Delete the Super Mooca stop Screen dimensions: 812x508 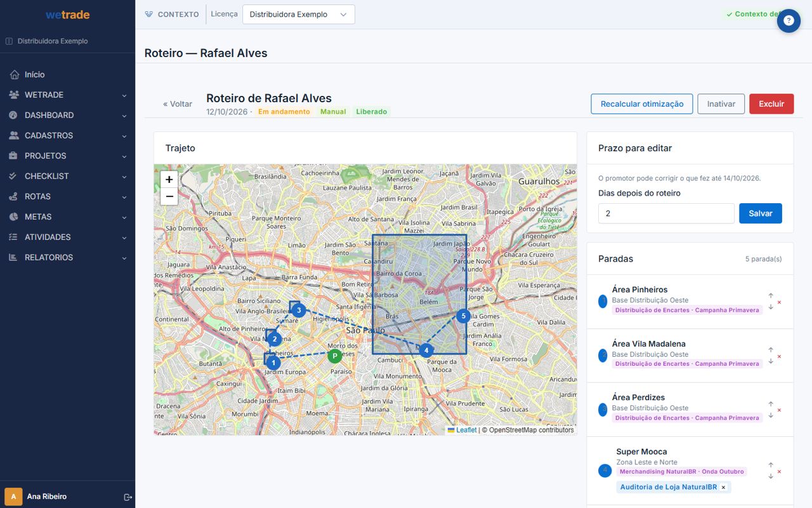[x=779, y=471]
